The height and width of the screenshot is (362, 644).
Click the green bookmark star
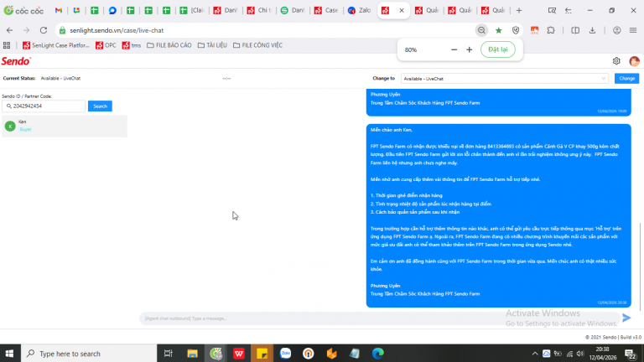(499, 30)
